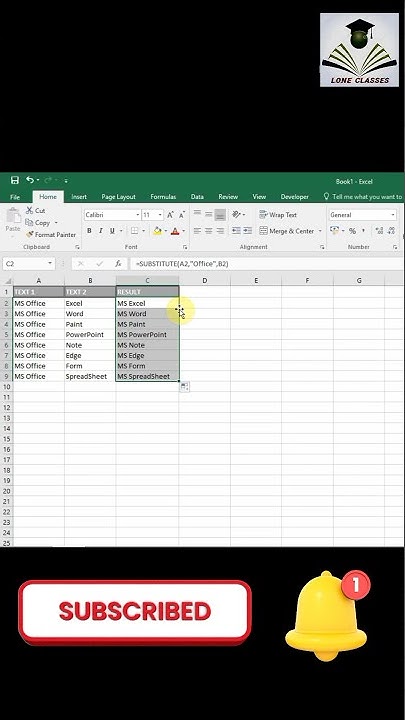The height and width of the screenshot is (720, 405).
Task: Open the Developer tab
Action: point(294,197)
